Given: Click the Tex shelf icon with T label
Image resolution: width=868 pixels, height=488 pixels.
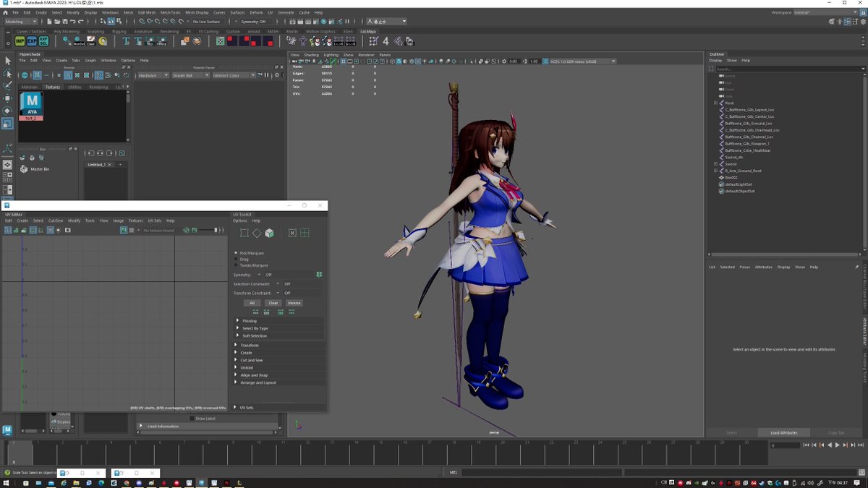Looking at the screenshot, I should (126, 41).
